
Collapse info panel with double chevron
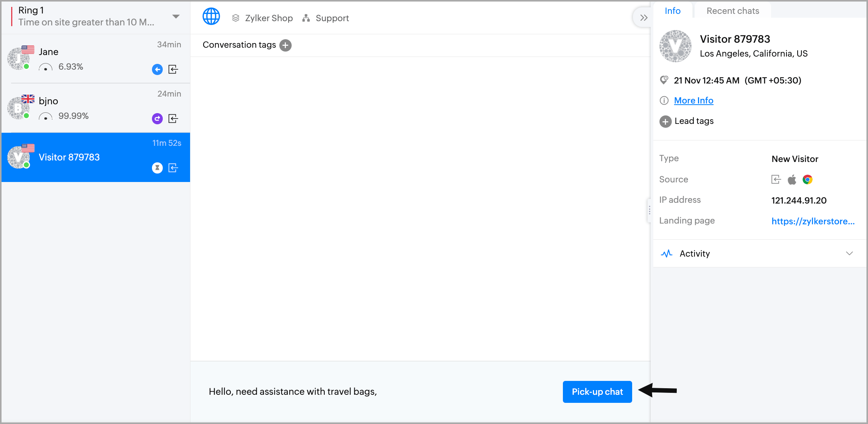[644, 18]
